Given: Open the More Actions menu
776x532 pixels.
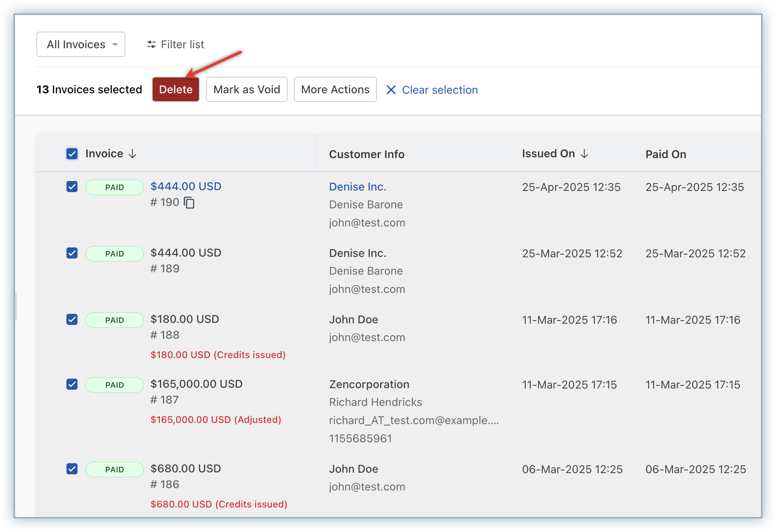Looking at the screenshot, I should 335,90.
